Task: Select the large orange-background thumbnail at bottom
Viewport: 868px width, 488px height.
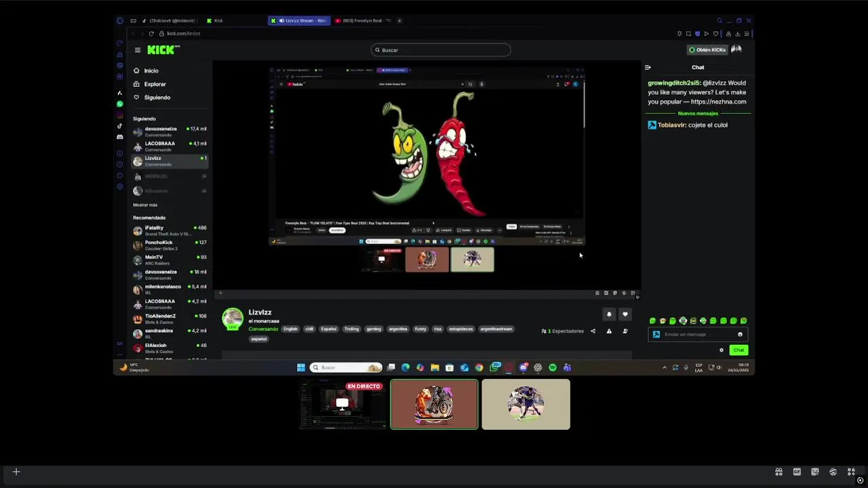Action: (434, 405)
